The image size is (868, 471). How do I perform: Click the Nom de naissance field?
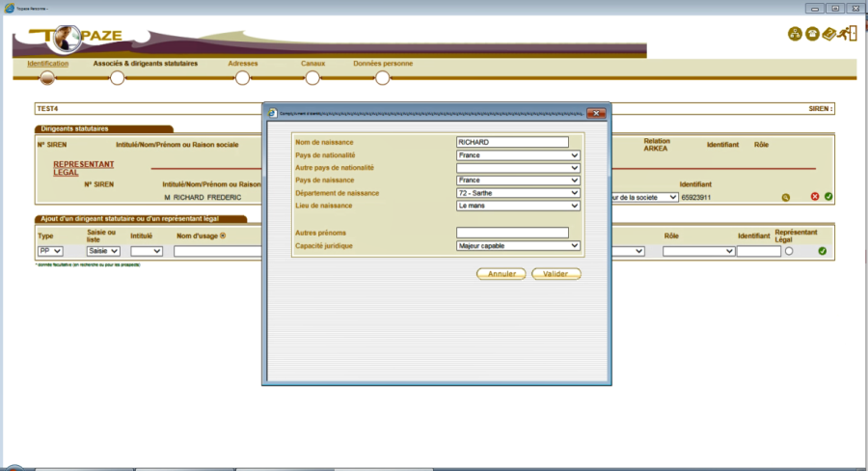(x=512, y=142)
